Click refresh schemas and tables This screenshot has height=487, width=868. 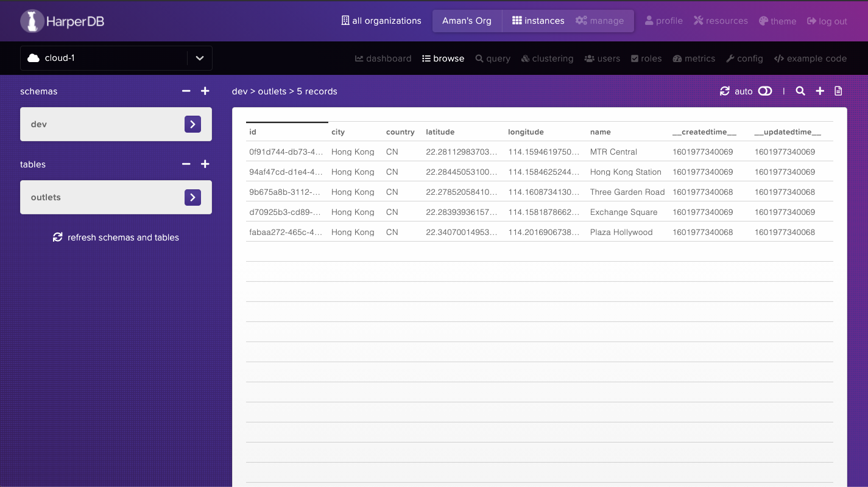click(x=116, y=237)
